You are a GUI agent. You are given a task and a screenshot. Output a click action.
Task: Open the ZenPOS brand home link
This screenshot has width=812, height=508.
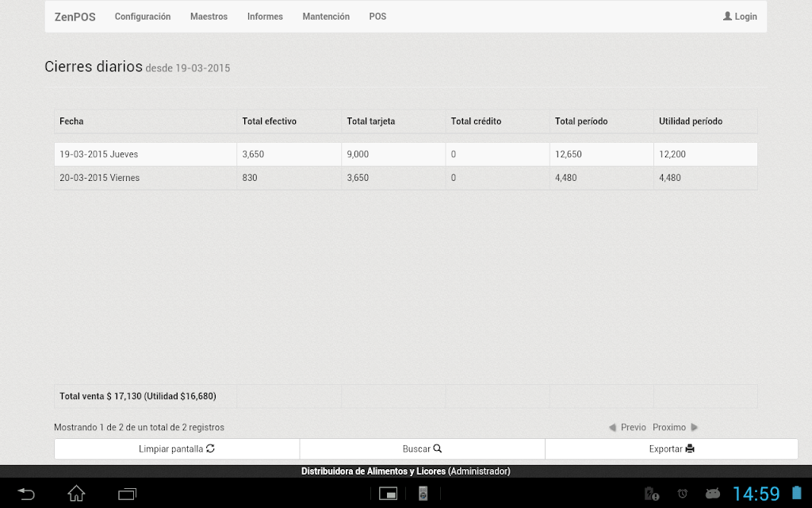tap(75, 17)
